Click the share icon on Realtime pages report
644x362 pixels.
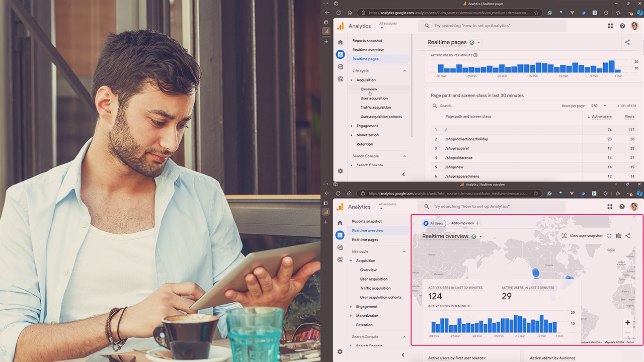pos(627,42)
